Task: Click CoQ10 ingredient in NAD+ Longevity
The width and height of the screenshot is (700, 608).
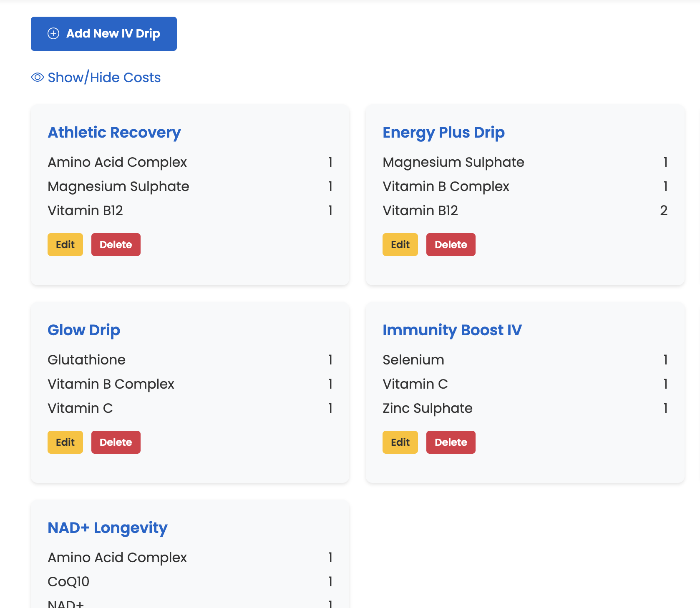Action: pyautogui.click(x=68, y=581)
